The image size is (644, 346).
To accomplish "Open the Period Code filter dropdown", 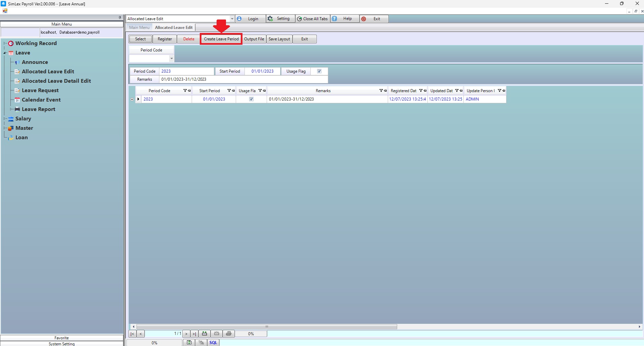I will pyautogui.click(x=172, y=59).
